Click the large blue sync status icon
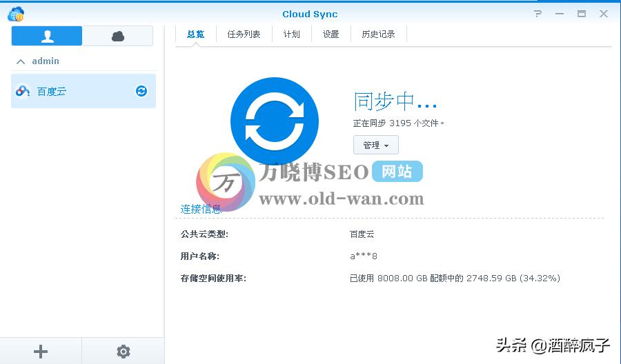Viewport: 621px width, 364px height. click(275, 121)
